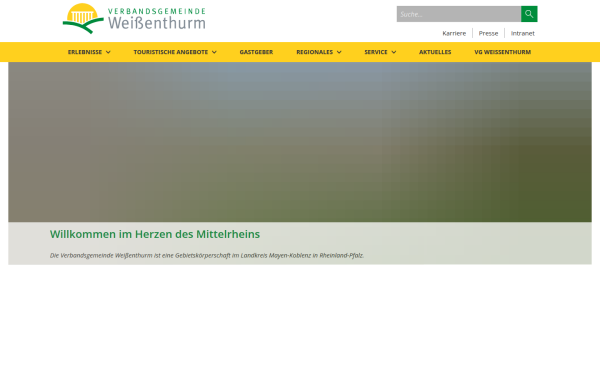Expand the Service chevron arrow
Viewport: 600px width, 375px height.
(394, 52)
